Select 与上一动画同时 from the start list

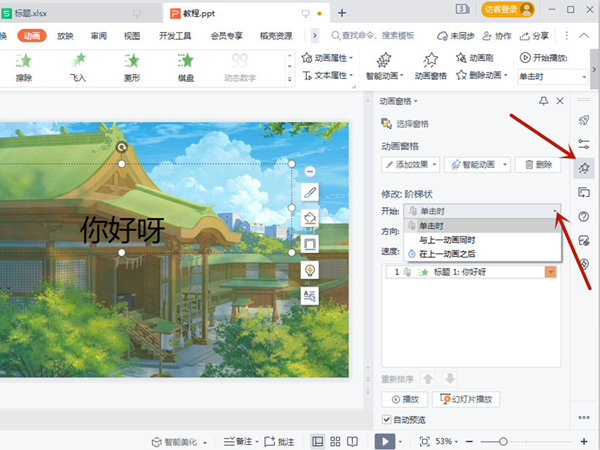click(x=447, y=240)
